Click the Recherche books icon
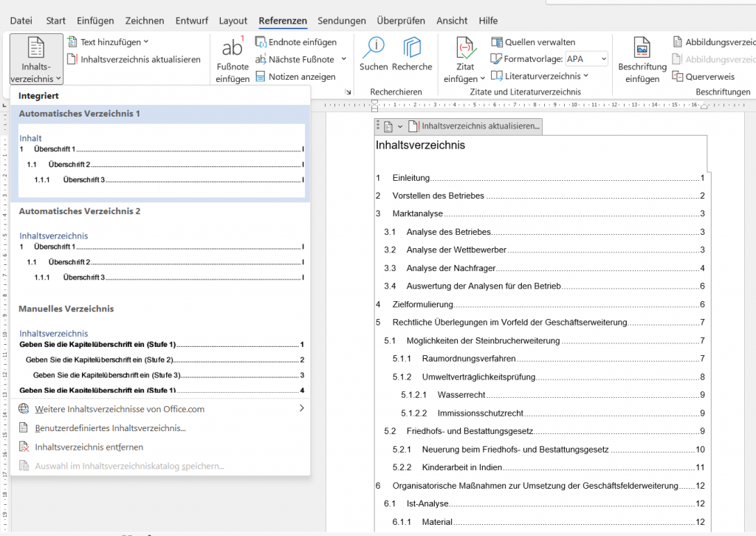Screen dimensions: 756x536 coord(412,49)
